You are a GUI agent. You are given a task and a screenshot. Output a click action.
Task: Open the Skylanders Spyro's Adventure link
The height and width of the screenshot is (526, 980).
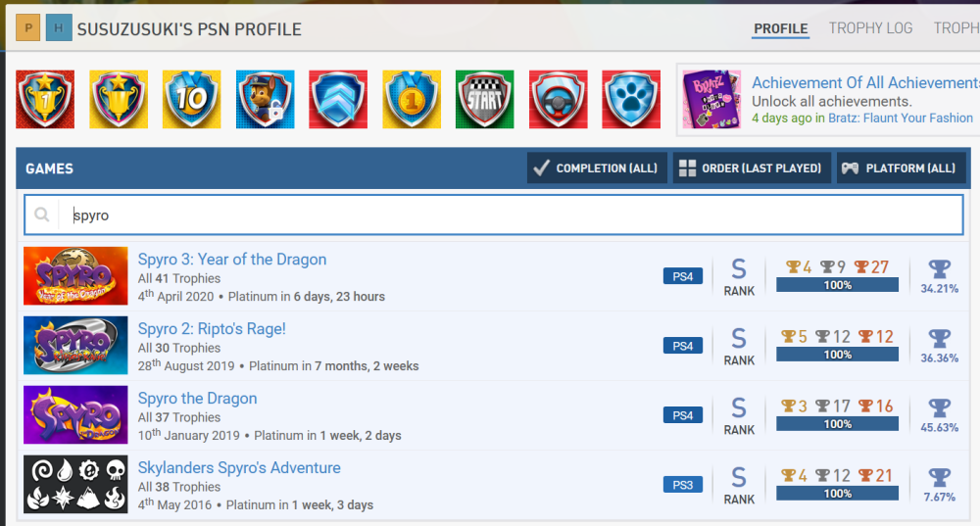(x=239, y=468)
